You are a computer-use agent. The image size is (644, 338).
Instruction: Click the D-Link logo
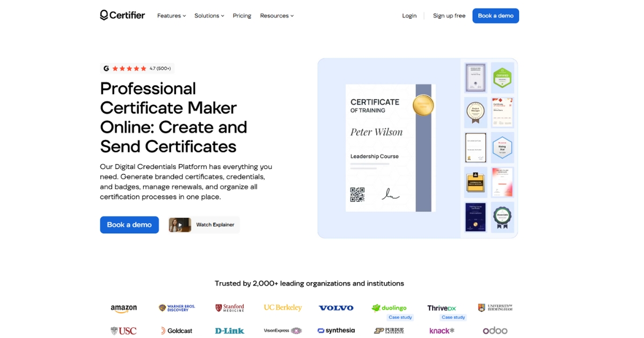pyautogui.click(x=230, y=331)
